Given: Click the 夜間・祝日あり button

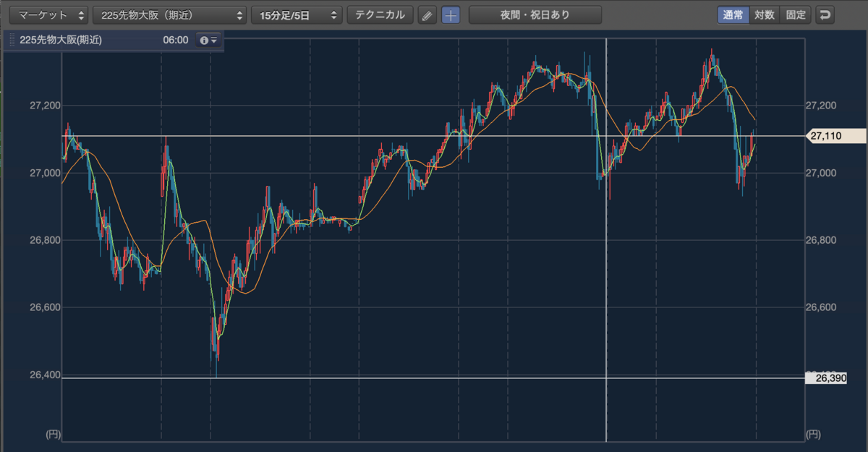Looking at the screenshot, I should (x=535, y=15).
